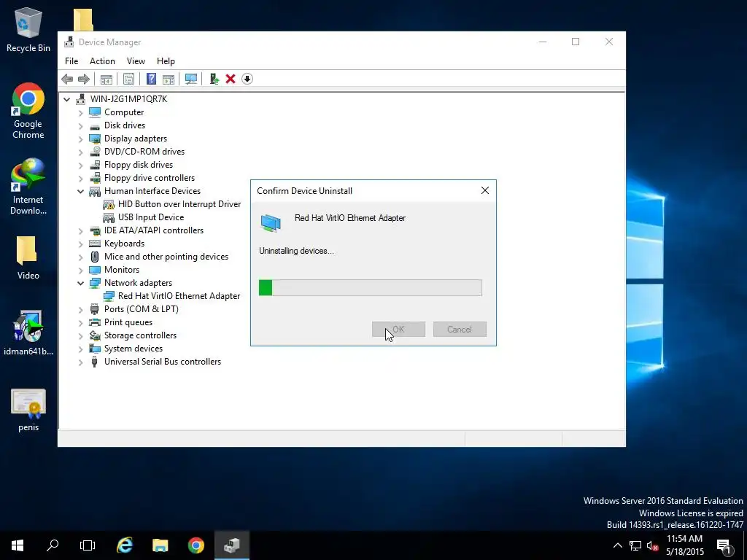The height and width of the screenshot is (560, 747).
Task: Click the uninstall progress bar
Action: pyautogui.click(x=370, y=287)
